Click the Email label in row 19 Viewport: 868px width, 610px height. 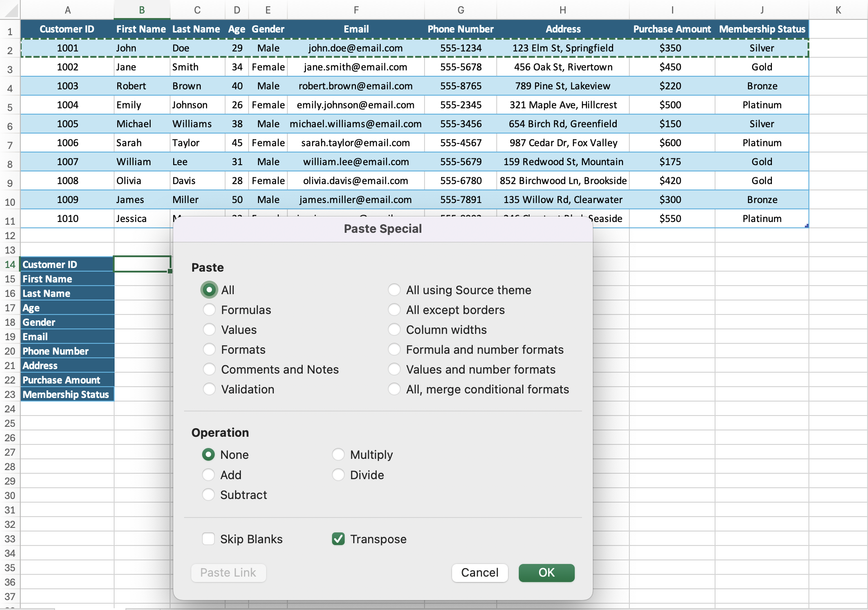pos(67,337)
